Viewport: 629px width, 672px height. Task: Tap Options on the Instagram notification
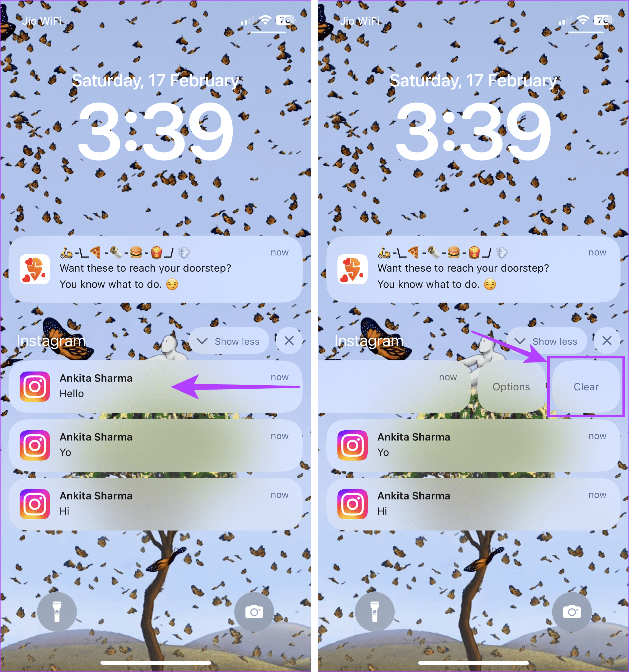[511, 387]
